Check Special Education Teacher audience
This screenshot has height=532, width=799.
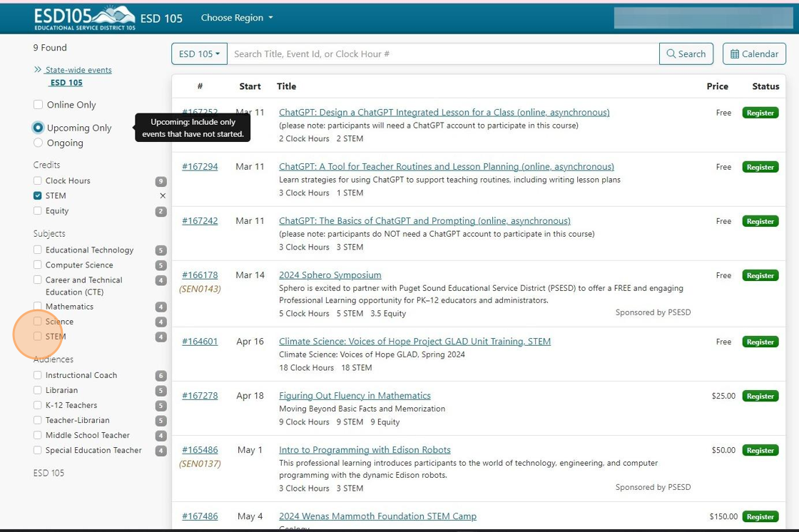coord(38,451)
